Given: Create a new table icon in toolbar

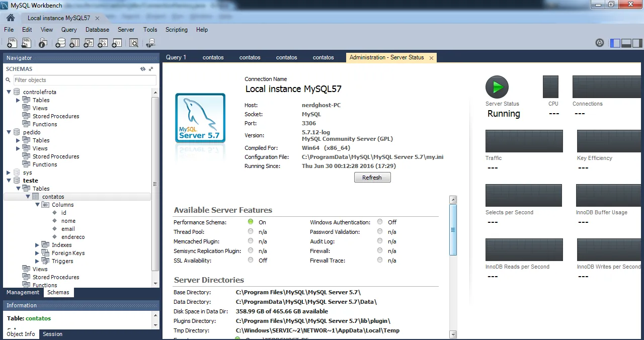Looking at the screenshot, I should pyautogui.click(x=74, y=43).
